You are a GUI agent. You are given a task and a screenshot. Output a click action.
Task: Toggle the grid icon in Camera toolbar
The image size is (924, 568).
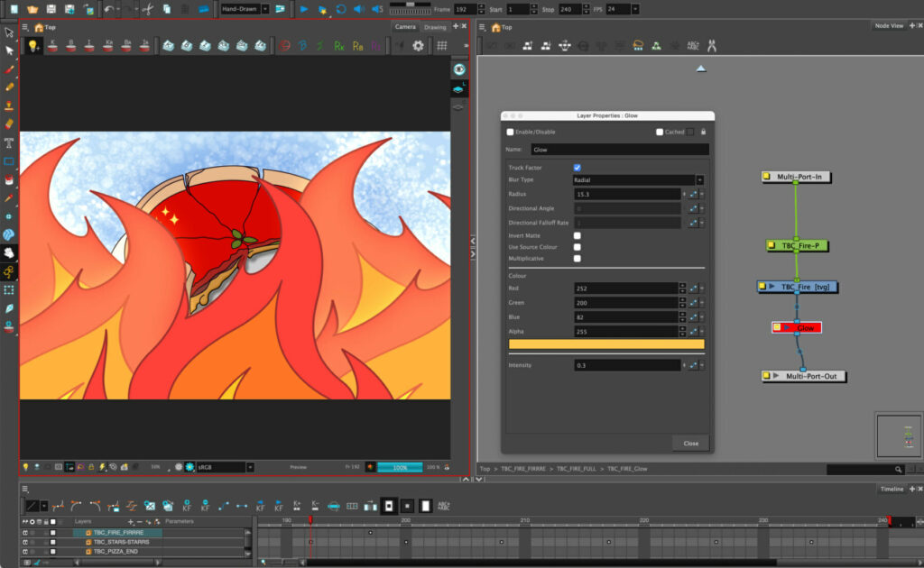click(442, 45)
